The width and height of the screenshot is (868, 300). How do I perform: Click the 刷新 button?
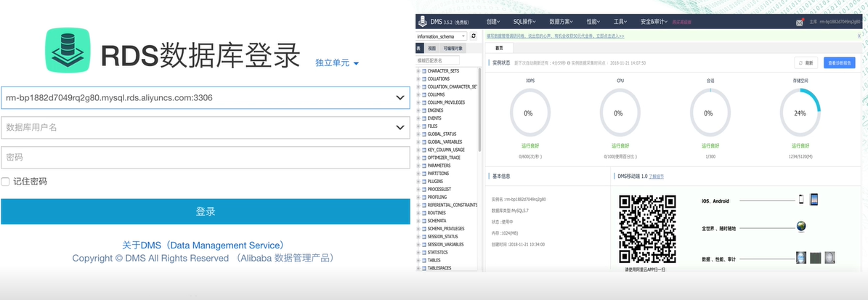pos(806,63)
